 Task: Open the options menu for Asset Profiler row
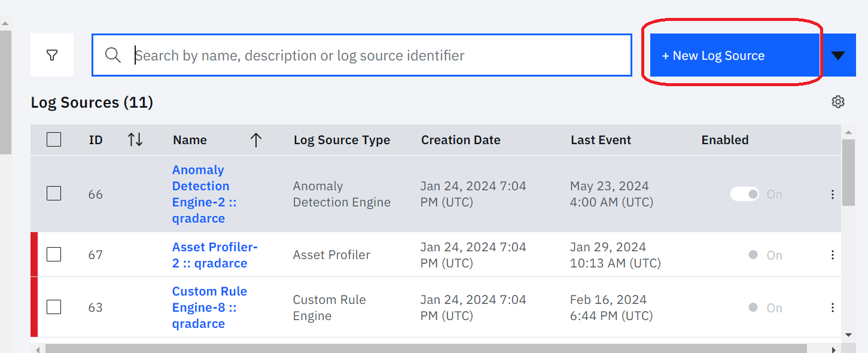(x=832, y=255)
